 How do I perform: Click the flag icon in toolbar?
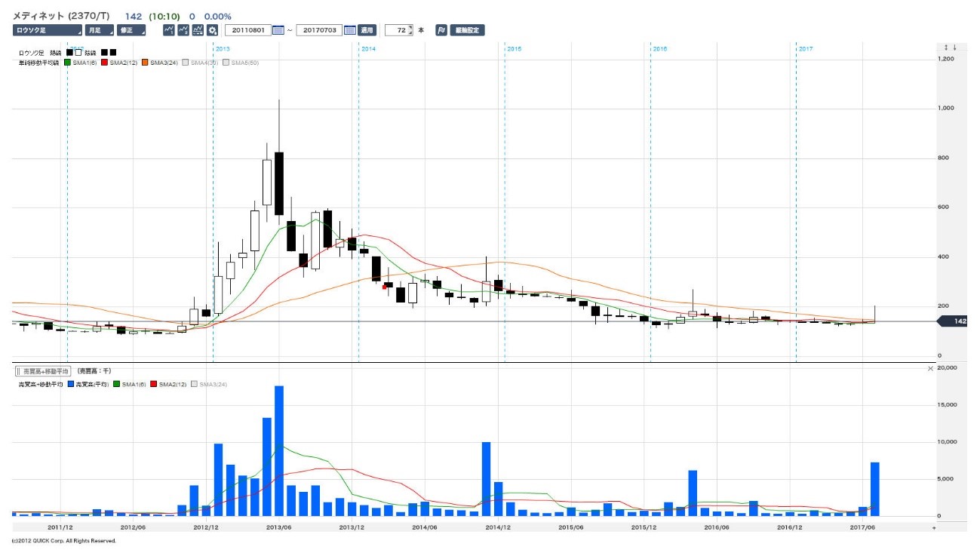[x=441, y=30]
